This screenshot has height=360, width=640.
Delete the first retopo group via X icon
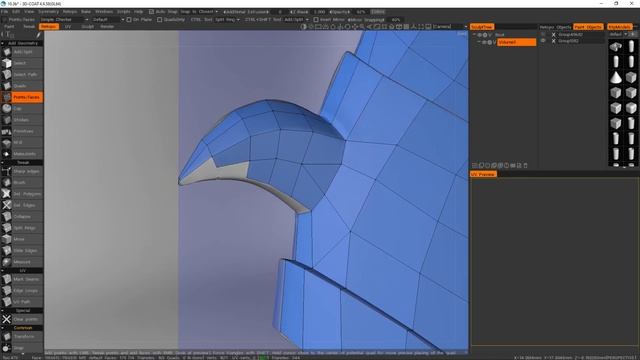(x=553, y=35)
